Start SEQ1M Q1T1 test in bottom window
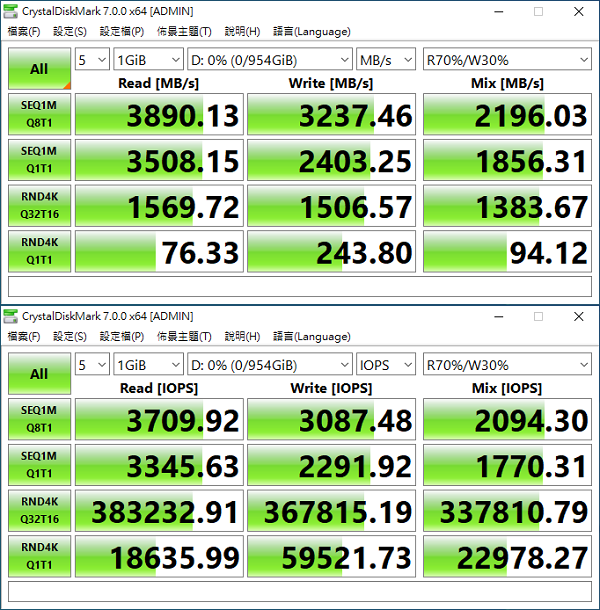600x610 pixels. pyautogui.click(x=39, y=465)
